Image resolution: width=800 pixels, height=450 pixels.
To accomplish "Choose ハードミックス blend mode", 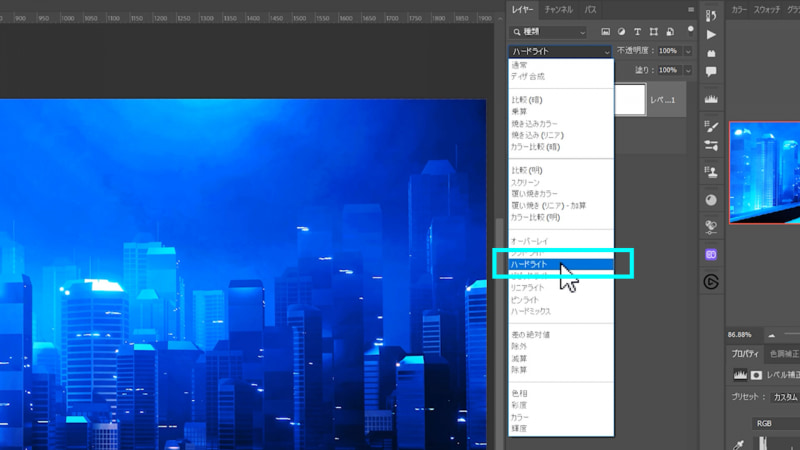I will point(561,311).
